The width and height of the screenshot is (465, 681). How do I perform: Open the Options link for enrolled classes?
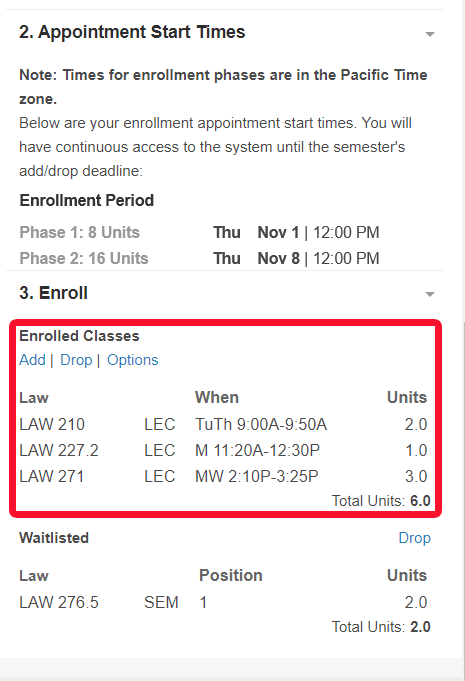tap(132, 360)
